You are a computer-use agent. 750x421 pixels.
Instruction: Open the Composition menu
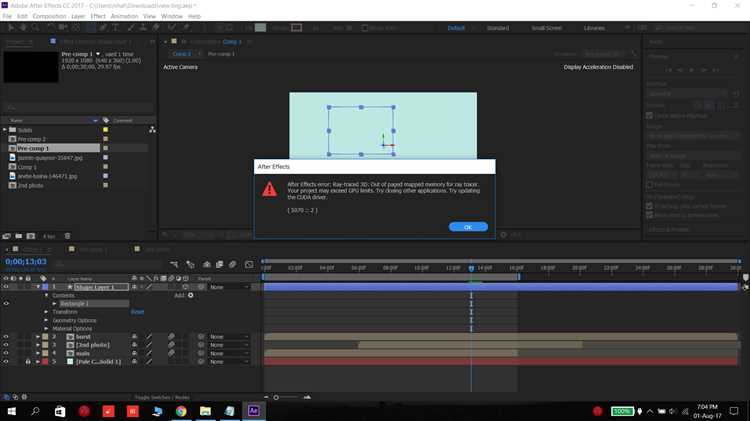49,16
